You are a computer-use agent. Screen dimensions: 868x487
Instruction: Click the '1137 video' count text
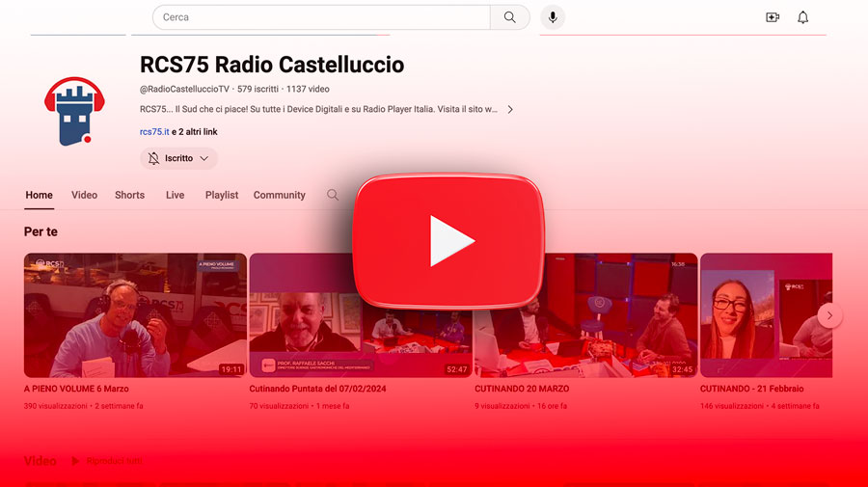(308, 89)
